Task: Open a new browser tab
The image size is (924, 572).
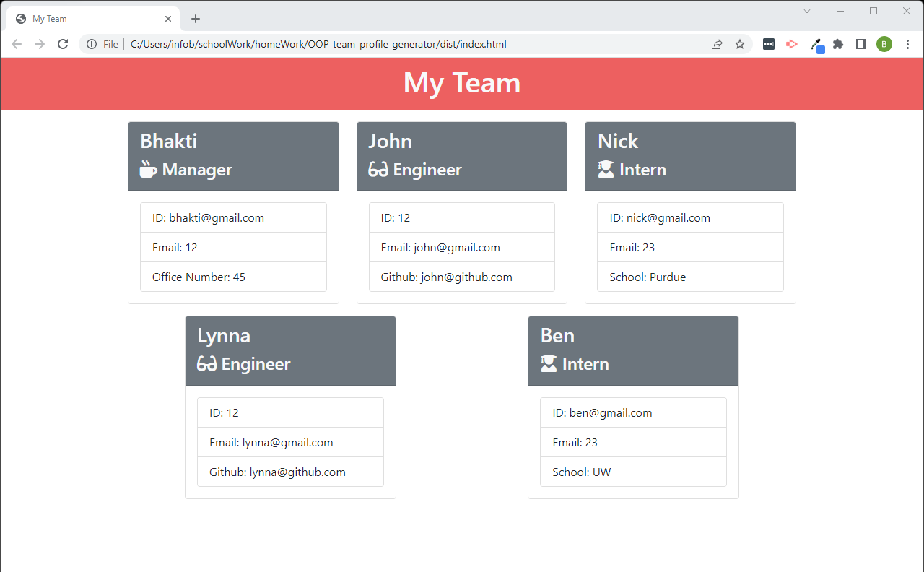Action: [x=195, y=18]
